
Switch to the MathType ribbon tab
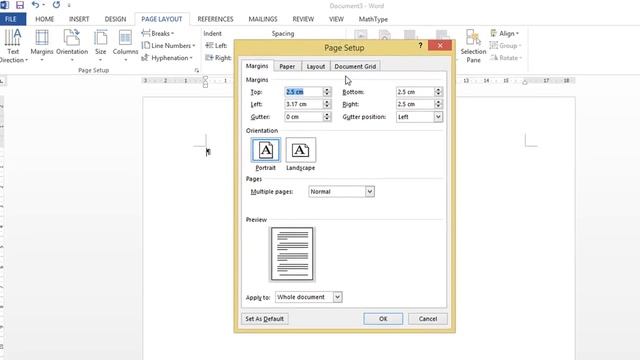pyautogui.click(x=373, y=19)
